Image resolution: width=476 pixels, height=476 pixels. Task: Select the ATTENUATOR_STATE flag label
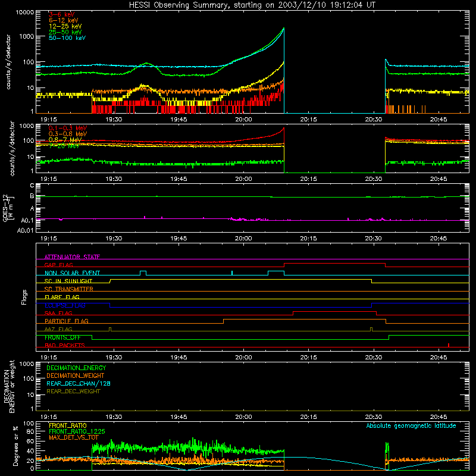[72, 257]
